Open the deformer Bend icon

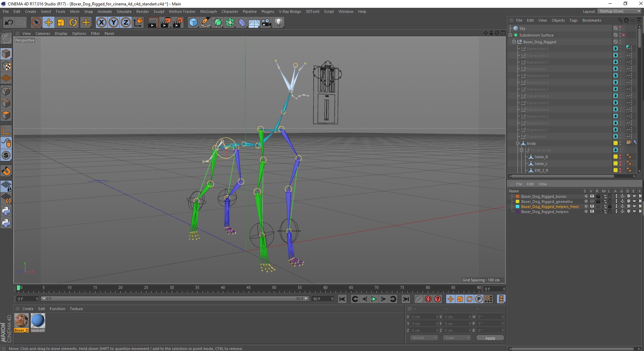tap(242, 23)
